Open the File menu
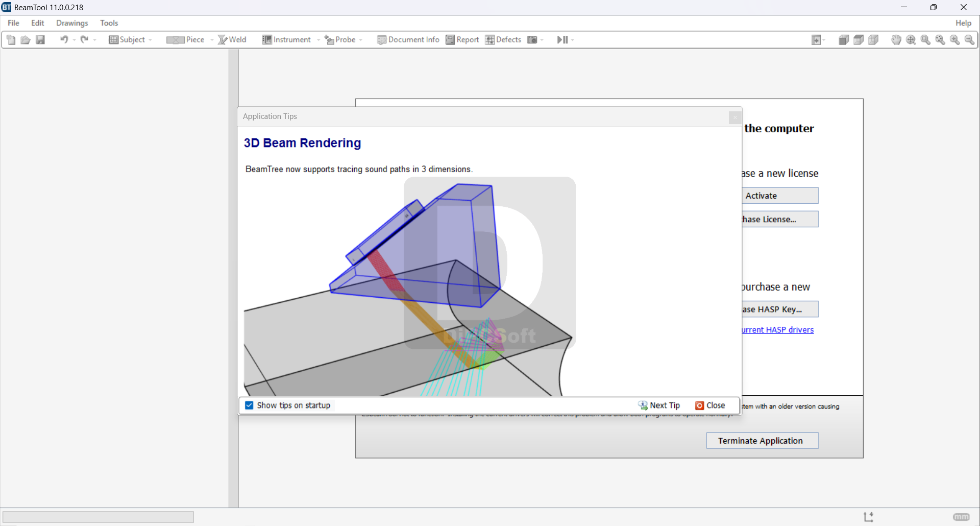980x526 pixels. pos(14,23)
